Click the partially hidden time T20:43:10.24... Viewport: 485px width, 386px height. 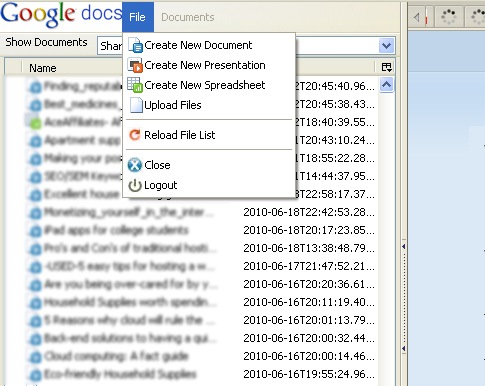coord(335,140)
